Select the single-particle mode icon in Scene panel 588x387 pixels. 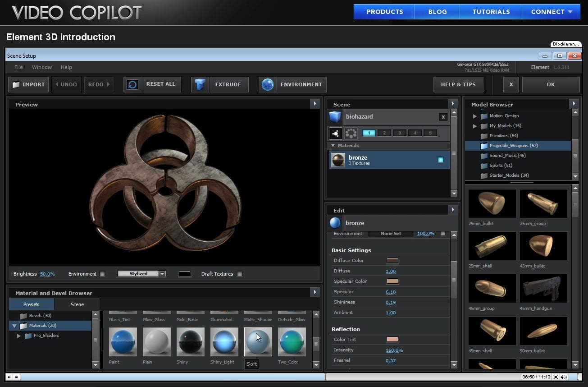pyautogui.click(x=335, y=133)
